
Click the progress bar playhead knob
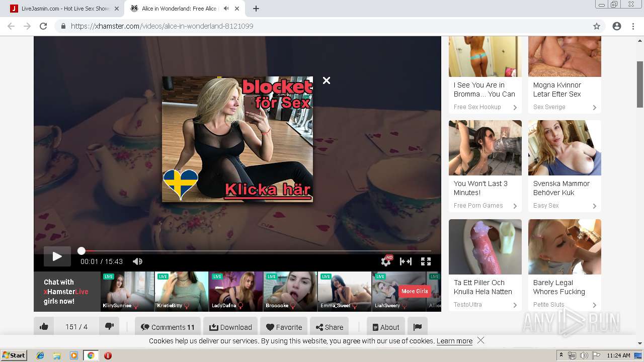82,250
